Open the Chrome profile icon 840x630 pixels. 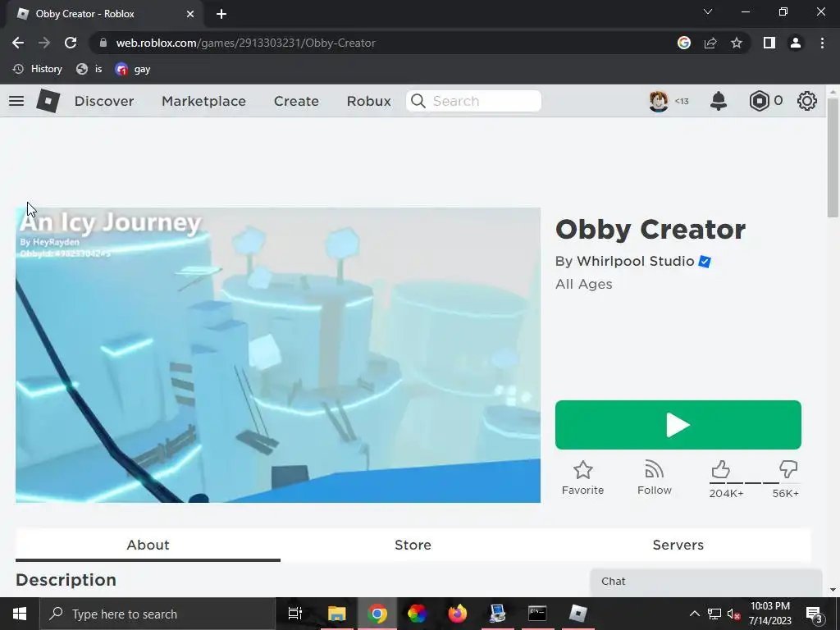(x=796, y=43)
